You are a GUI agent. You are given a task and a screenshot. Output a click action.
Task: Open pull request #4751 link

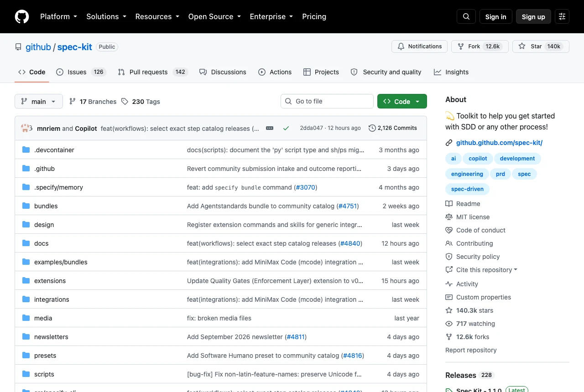click(x=348, y=206)
